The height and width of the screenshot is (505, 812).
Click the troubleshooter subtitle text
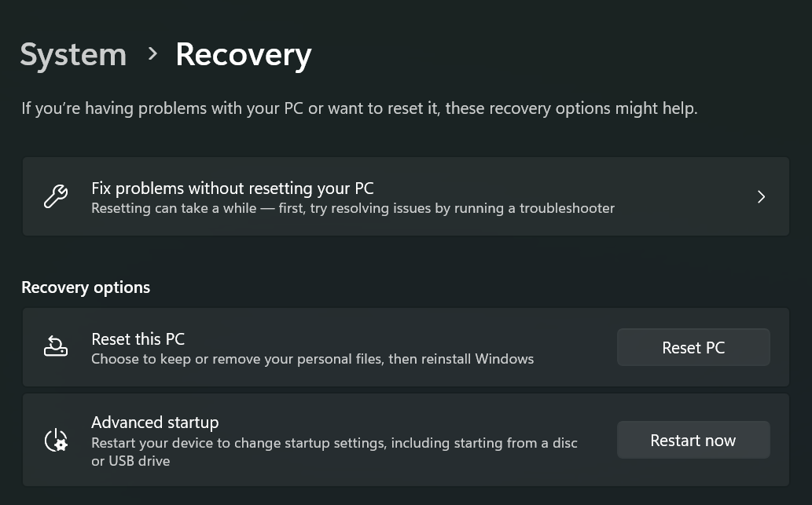[353, 209]
